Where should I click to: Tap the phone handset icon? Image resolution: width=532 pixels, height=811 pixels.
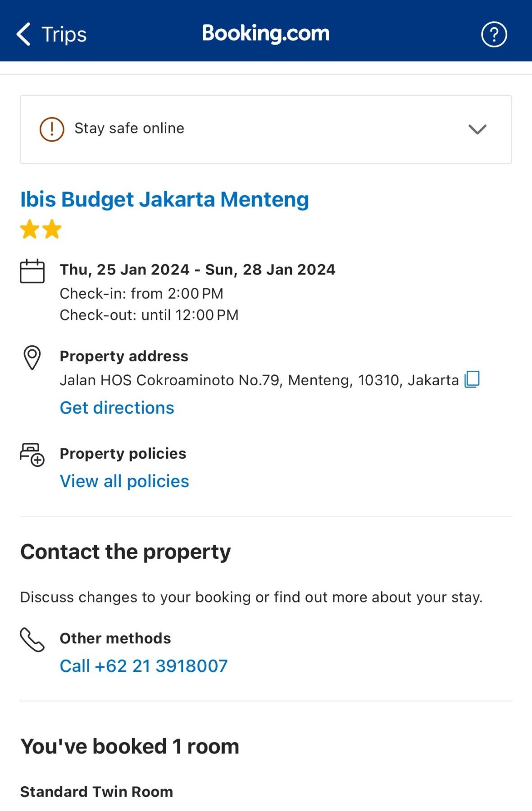pos(32,639)
